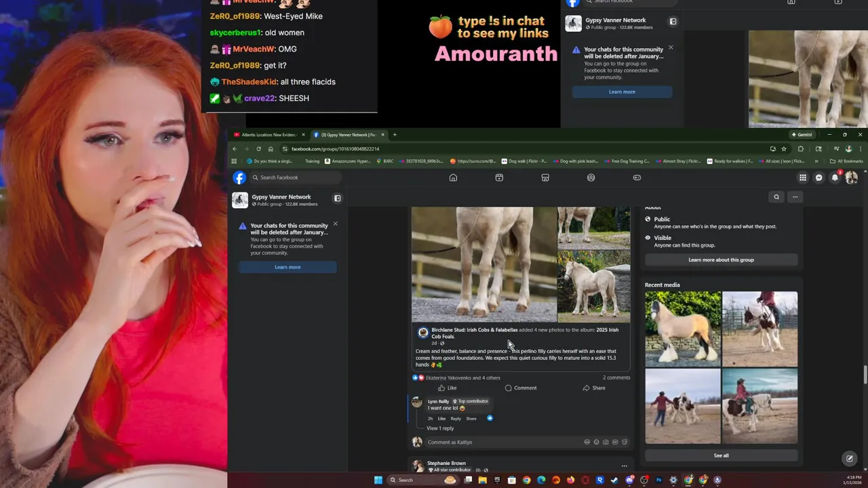Open the BARC bookmark
Screen dimensions: 868x488
tap(384, 161)
